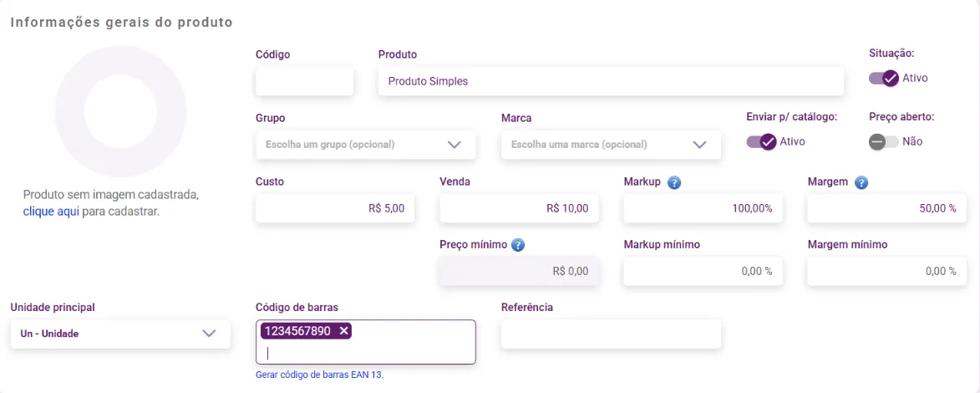The image size is (980, 393).
Task: Toggle Enviar p/ catálogo switch
Action: pyautogui.click(x=761, y=141)
